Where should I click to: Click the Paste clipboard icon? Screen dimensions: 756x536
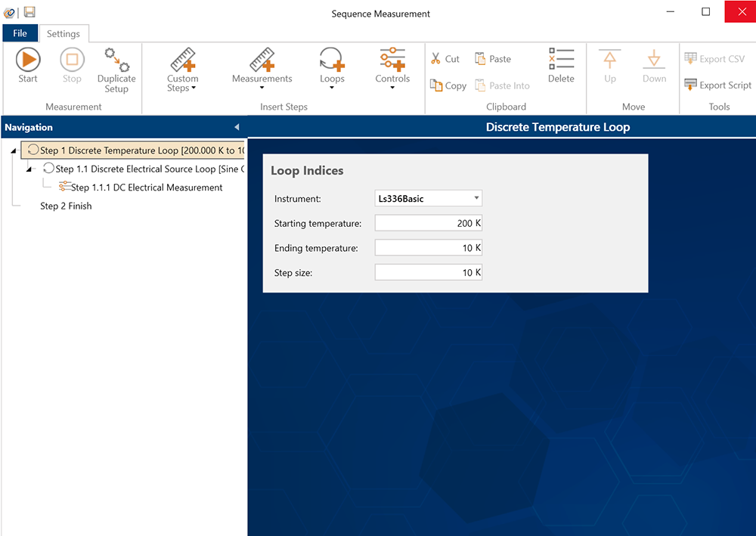click(480, 59)
